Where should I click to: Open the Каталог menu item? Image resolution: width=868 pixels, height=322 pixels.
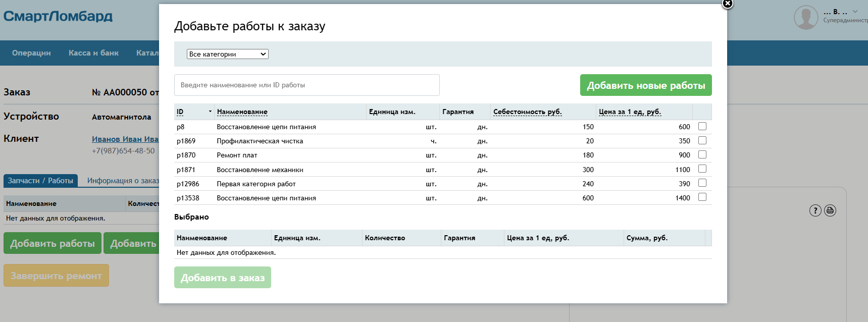click(147, 53)
